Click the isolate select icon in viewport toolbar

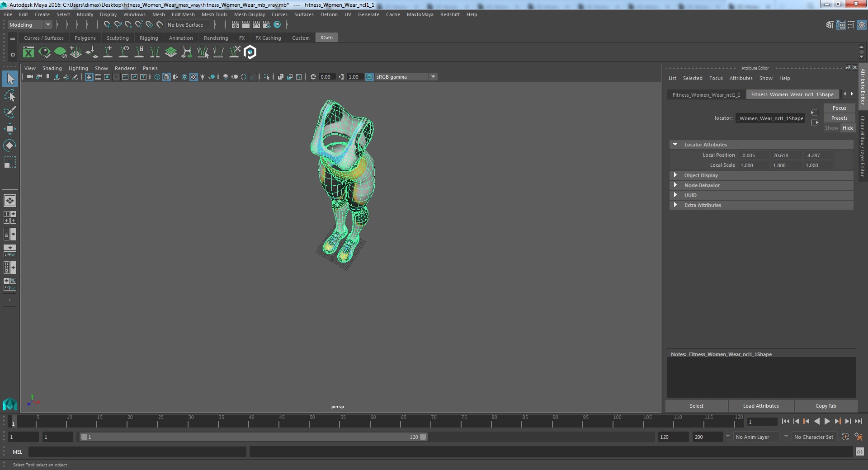tap(267, 77)
